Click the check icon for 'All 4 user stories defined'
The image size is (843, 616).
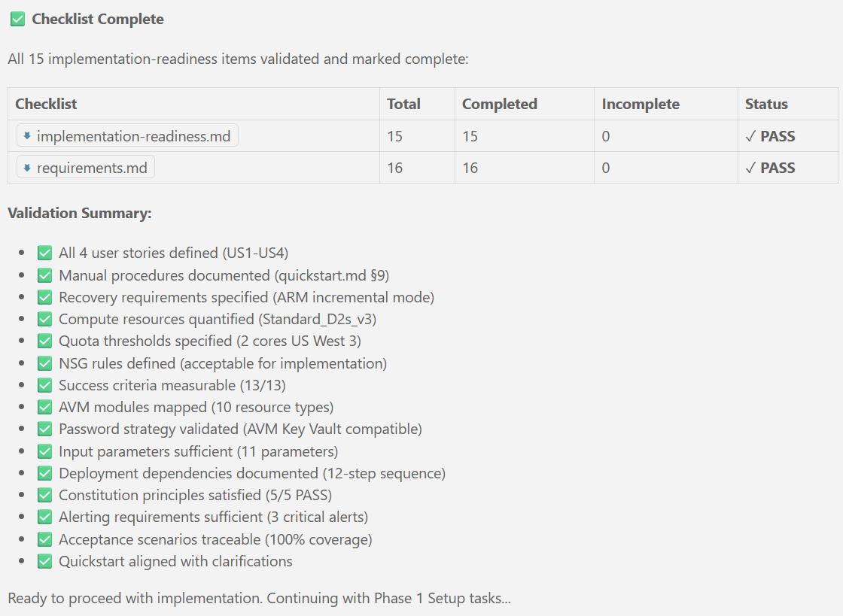pos(44,253)
